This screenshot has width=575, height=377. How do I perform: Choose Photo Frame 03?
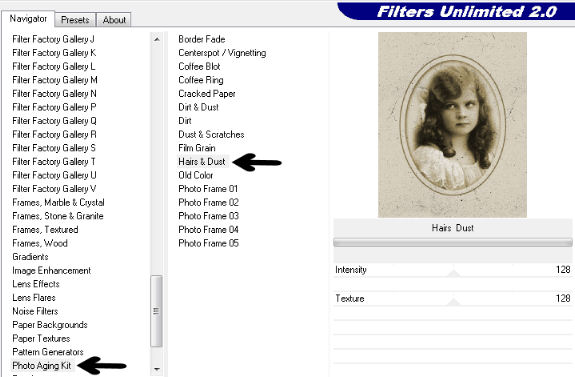tap(208, 216)
